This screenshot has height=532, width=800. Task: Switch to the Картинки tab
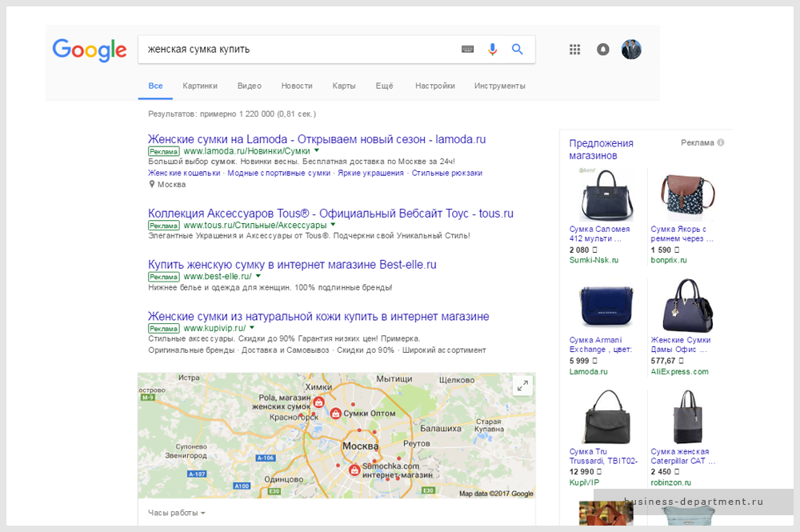(200, 86)
